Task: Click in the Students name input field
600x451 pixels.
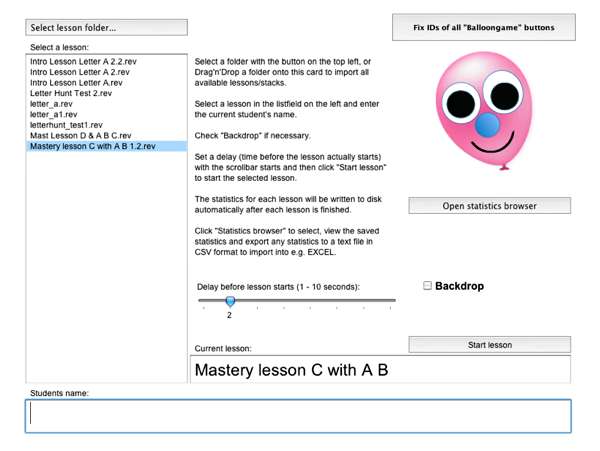Action: [x=298, y=416]
